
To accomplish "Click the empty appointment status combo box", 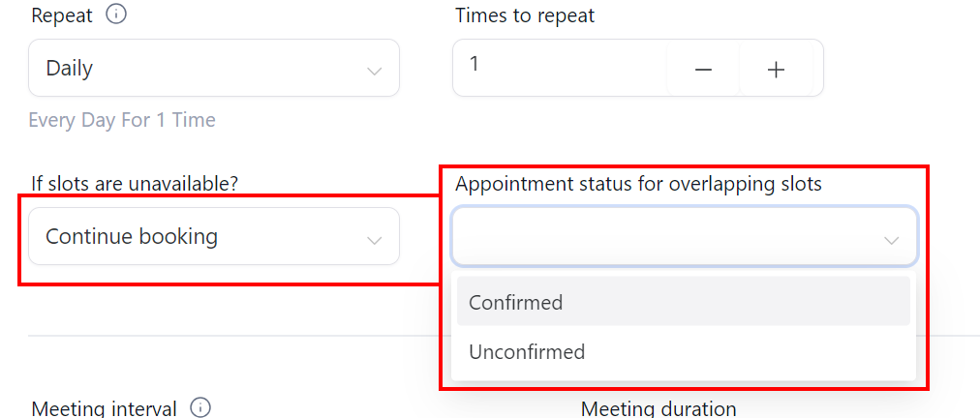I will pyautogui.click(x=685, y=236).
